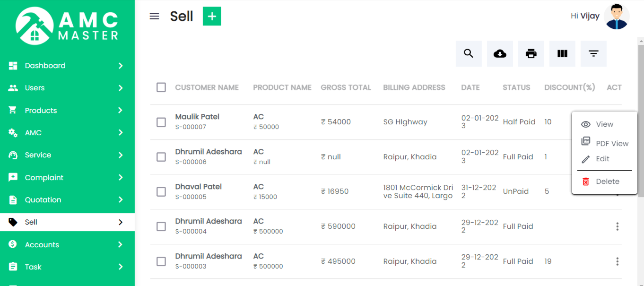The image size is (644, 286).
Task: Toggle the hamburger sidebar menu
Action: tap(154, 17)
